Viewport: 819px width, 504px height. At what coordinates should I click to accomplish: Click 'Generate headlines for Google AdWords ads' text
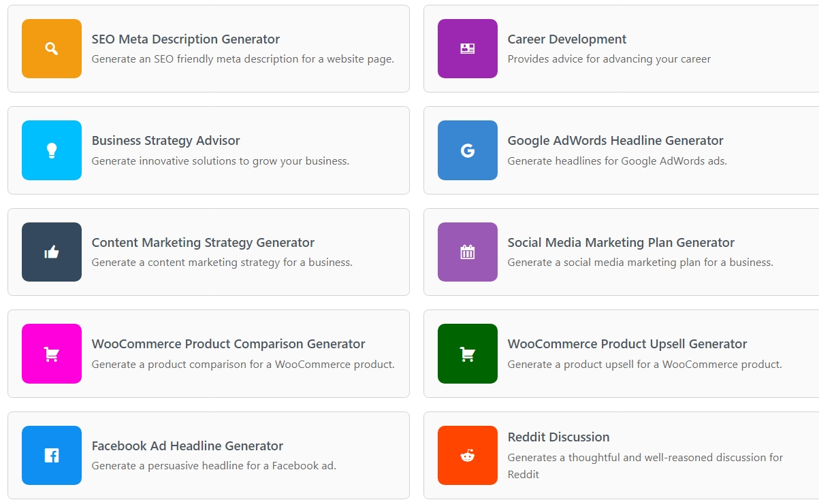click(617, 161)
